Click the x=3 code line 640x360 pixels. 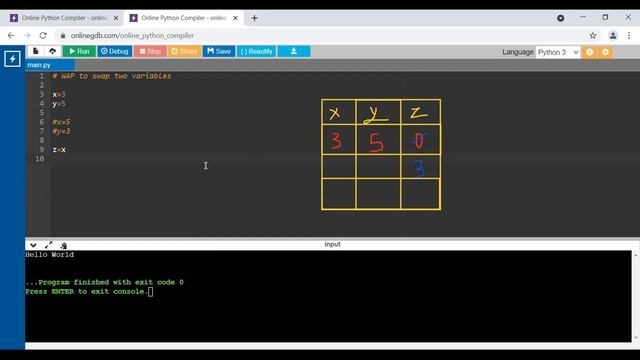tap(59, 94)
